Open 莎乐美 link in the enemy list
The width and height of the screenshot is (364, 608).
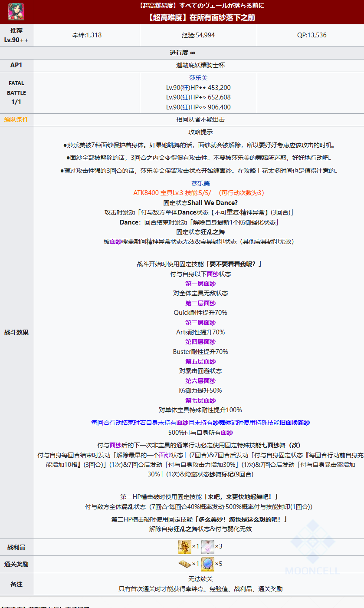[199, 78]
